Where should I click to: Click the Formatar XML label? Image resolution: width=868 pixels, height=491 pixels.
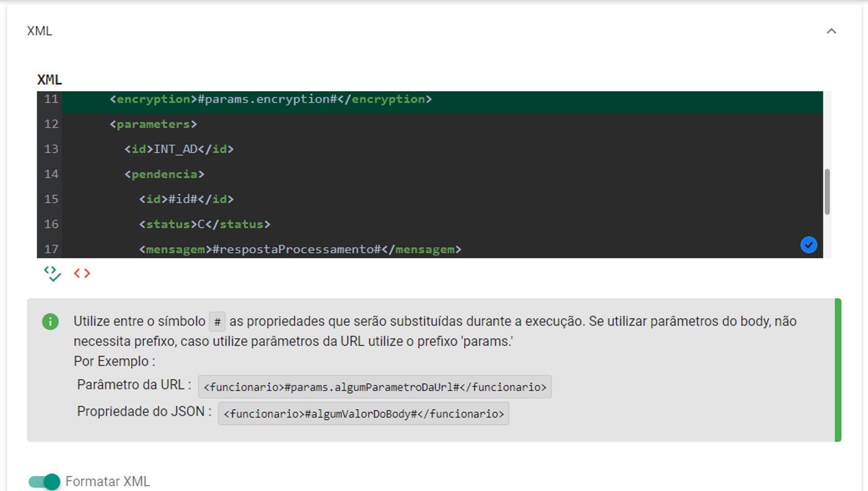pos(108,481)
